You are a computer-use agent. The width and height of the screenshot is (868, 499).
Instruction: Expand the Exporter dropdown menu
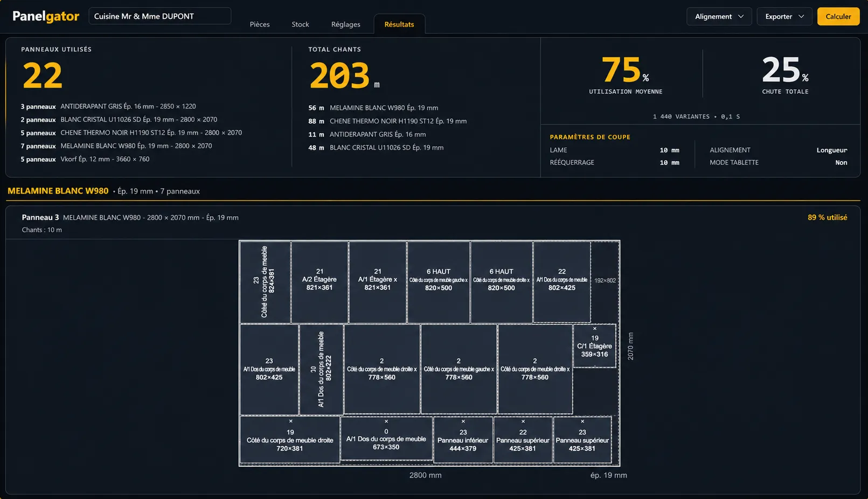tap(784, 16)
